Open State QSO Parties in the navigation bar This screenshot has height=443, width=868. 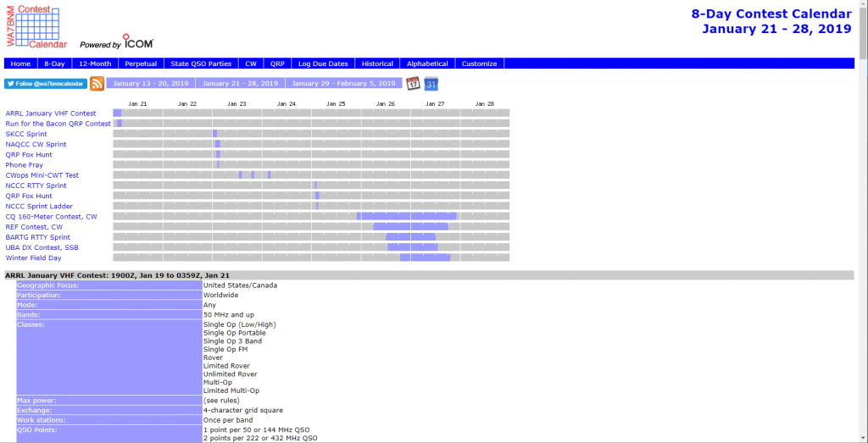tap(201, 64)
